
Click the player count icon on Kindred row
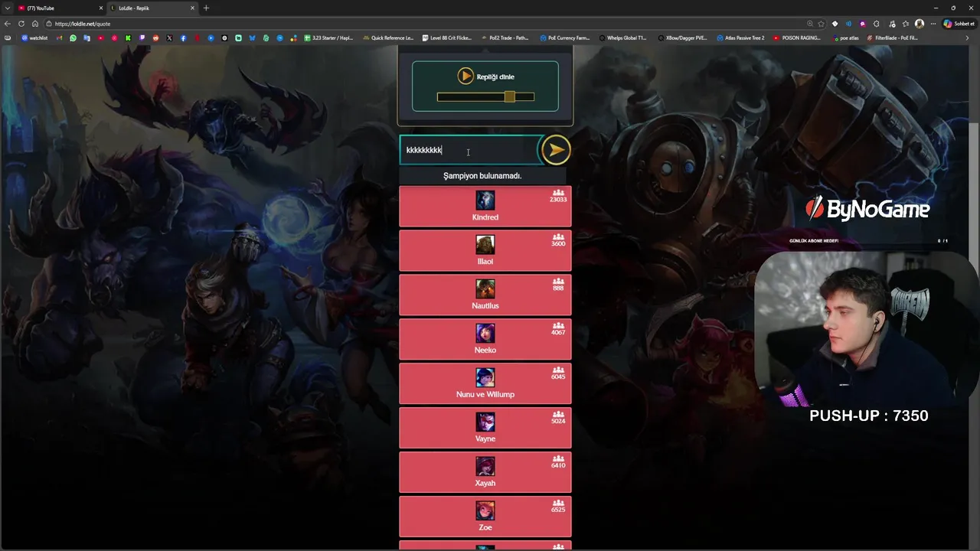[x=558, y=193]
